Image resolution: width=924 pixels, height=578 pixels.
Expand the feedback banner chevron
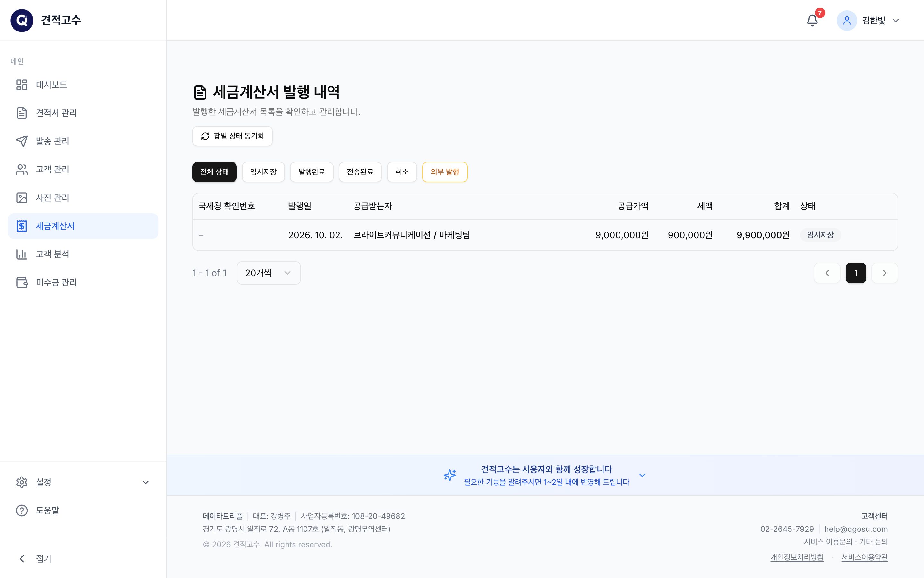coord(642,475)
